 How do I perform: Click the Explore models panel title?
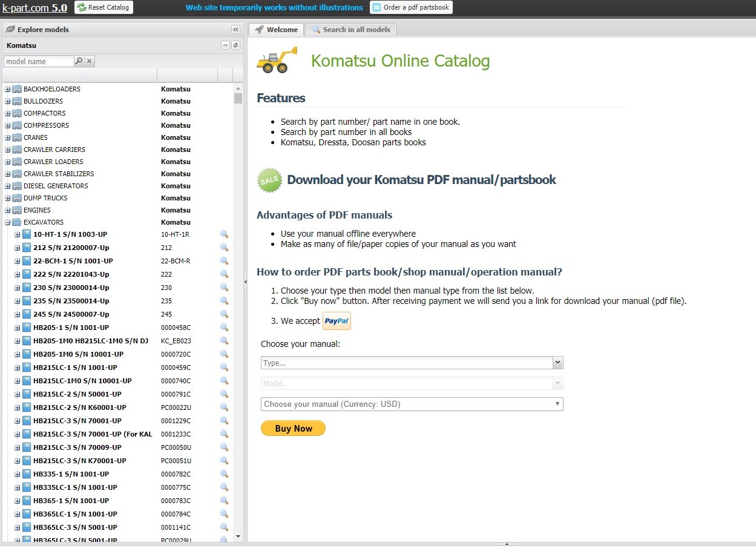pos(43,29)
